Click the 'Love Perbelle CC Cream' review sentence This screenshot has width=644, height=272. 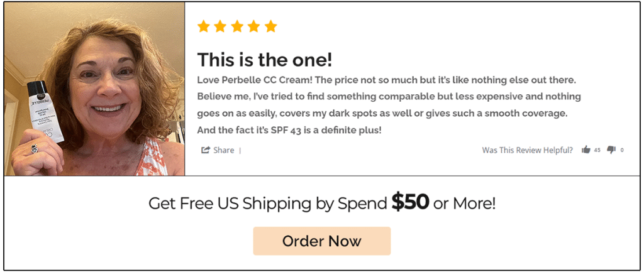[260, 80]
